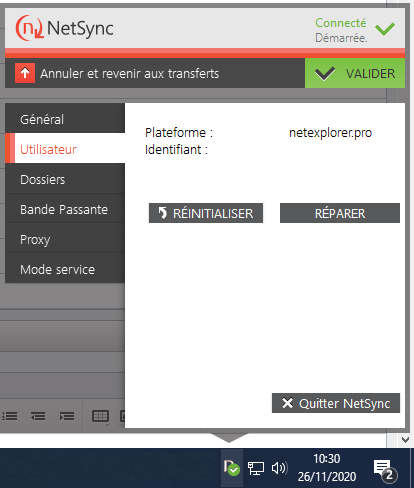Click the VALIDER button
Screen dimensions: 414x488
355,73
